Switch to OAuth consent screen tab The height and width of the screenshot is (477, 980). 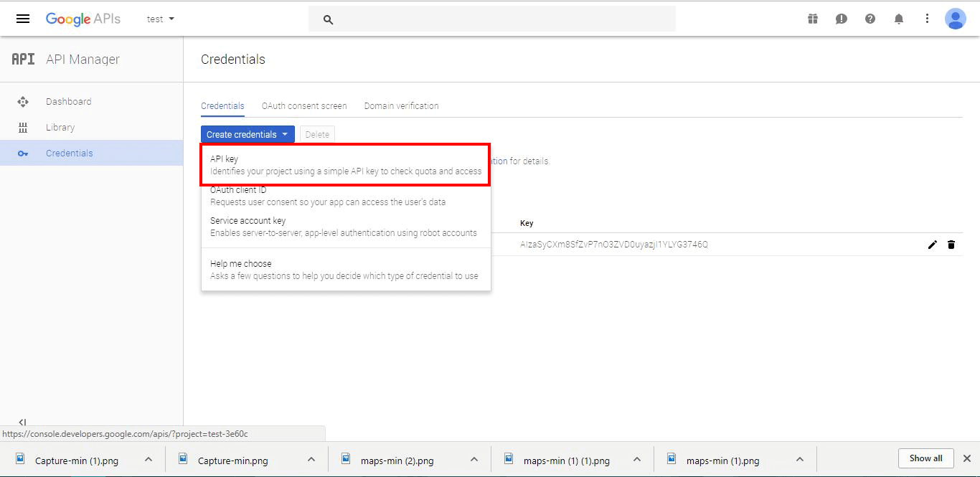click(x=304, y=106)
